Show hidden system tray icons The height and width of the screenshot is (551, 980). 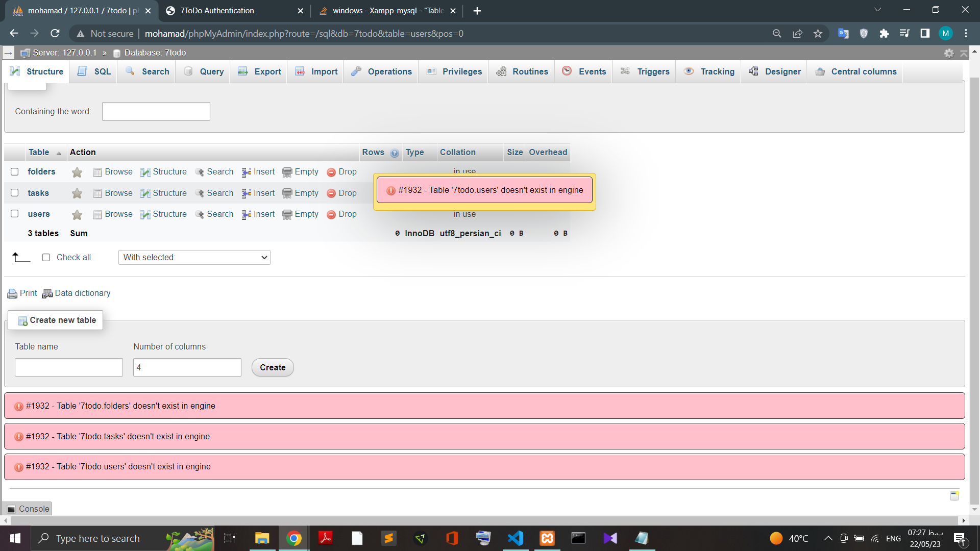pos(828,538)
